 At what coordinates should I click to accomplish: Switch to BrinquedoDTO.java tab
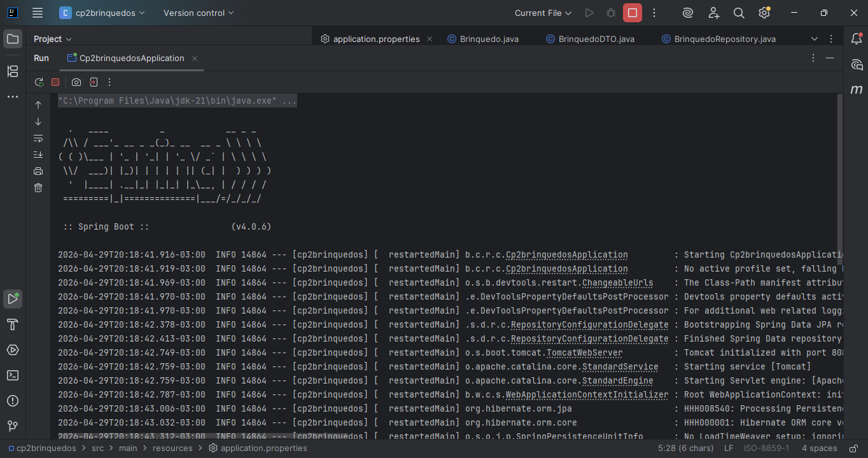(x=590, y=39)
